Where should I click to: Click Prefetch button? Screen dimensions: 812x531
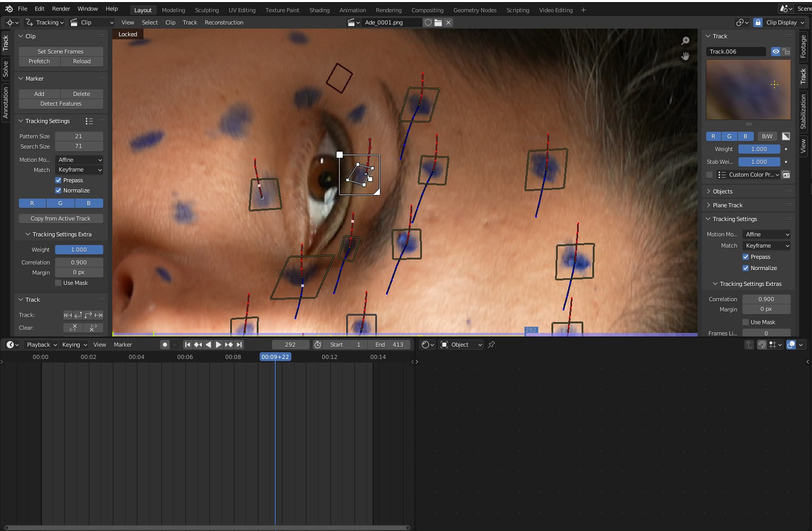[x=39, y=61]
